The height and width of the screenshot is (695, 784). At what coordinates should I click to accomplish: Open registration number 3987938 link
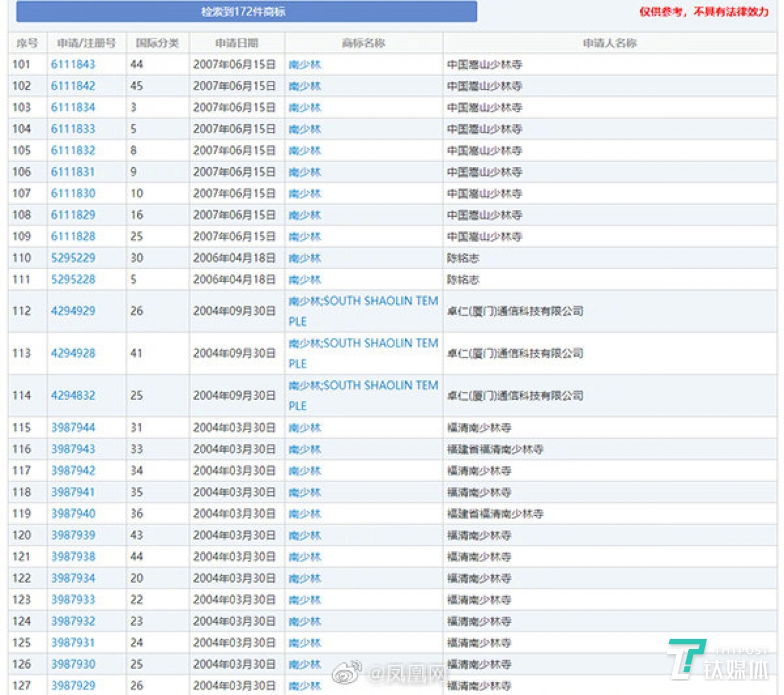tap(73, 557)
